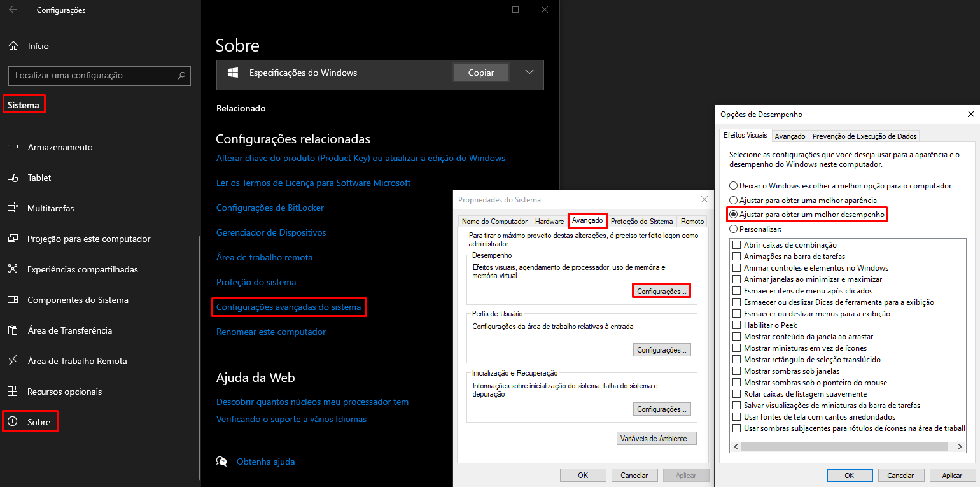
Task: Open the Hardware tab in Propriedades do Sistema
Action: 549,222
